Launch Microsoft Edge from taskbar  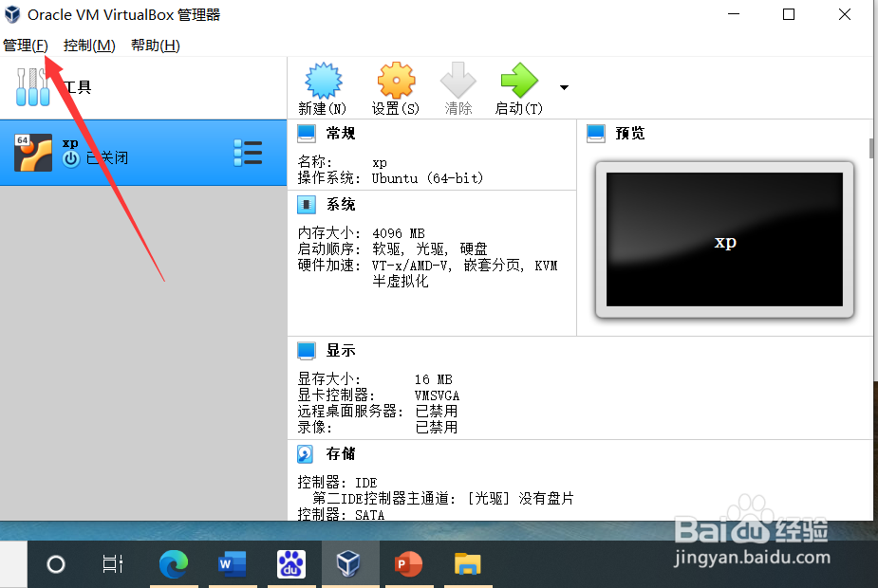tap(174, 564)
